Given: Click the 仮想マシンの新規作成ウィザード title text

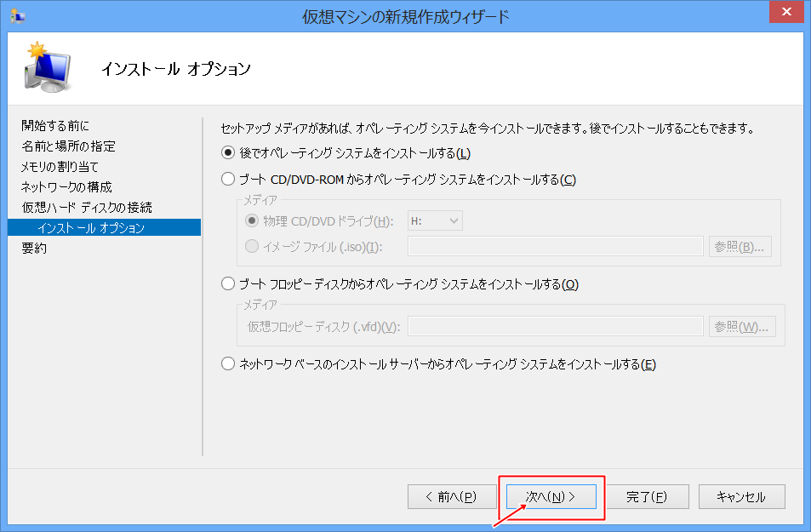Looking at the screenshot, I should point(405,16).
